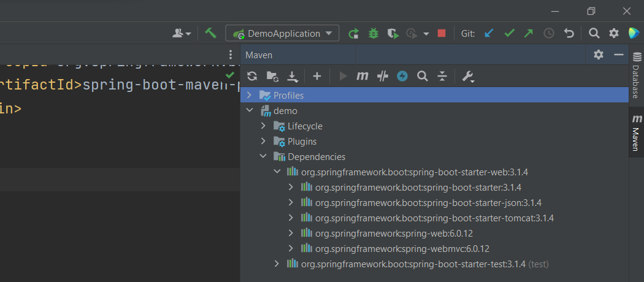Select org.springframework.boot:spring-boot-starter:3.1.4 row

pyautogui.click(x=434, y=188)
